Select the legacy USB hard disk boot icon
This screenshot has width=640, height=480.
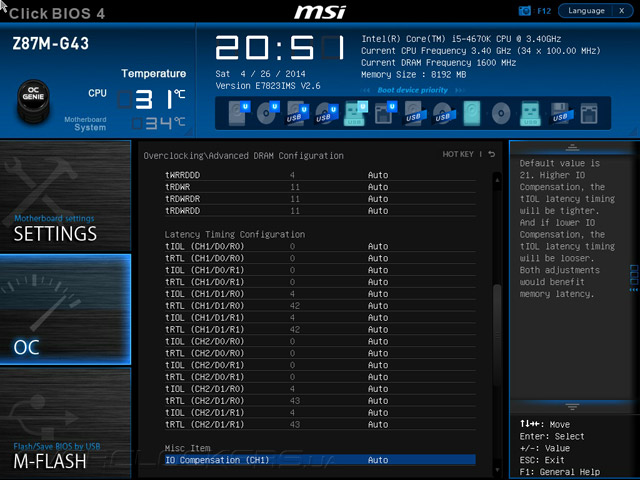(415, 113)
